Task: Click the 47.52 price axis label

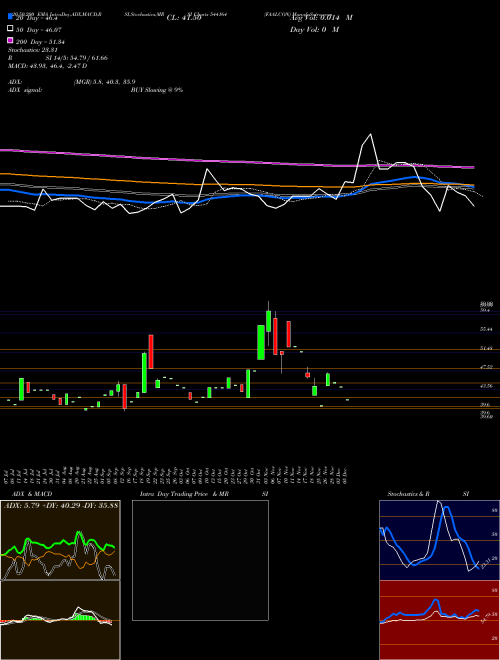Action: [x=486, y=367]
